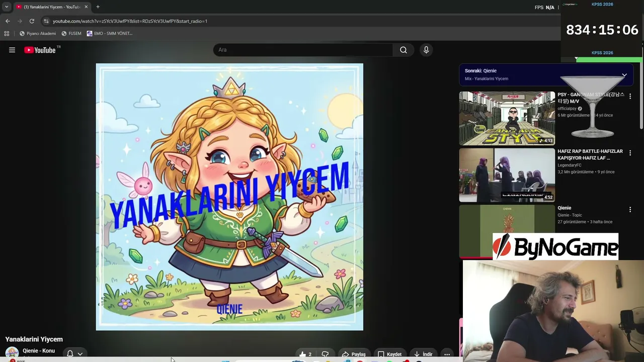This screenshot has width=644, height=362.
Task: Go back with the browser back arrow
Action: tap(8, 21)
